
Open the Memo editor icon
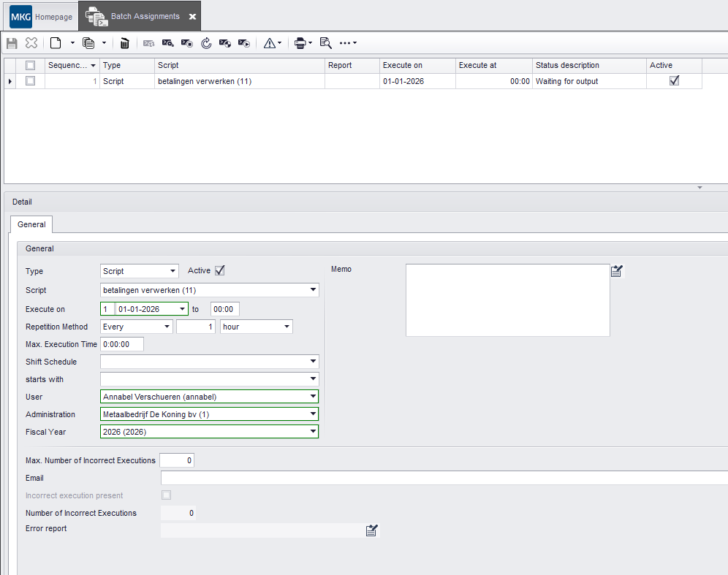tap(617, 272)
